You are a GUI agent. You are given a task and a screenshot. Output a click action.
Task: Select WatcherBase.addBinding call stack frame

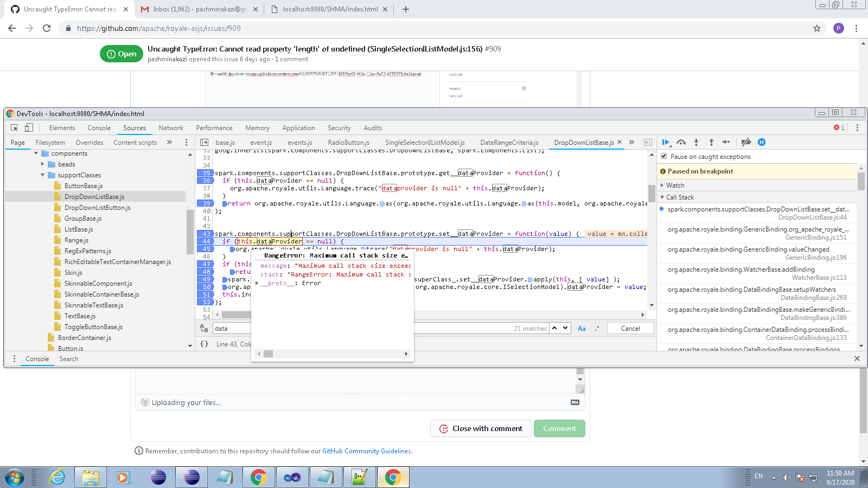point(757,273)
